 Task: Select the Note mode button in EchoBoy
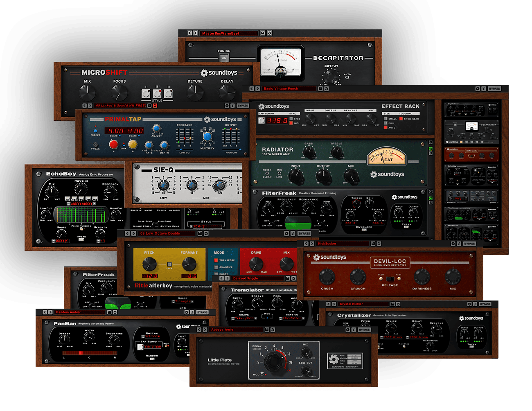click(74, 197)
